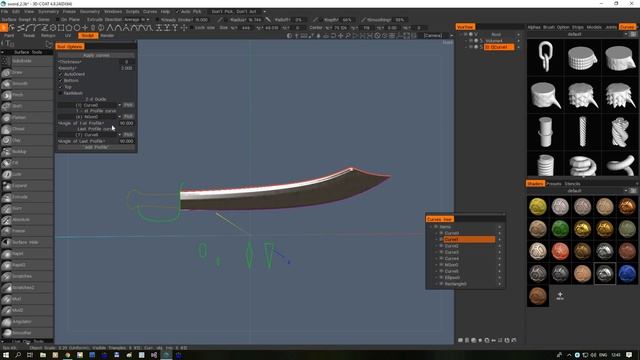This screenshot has height=360, width=640.
Task: Click the Add Profile button
Action: coord(96,147)
